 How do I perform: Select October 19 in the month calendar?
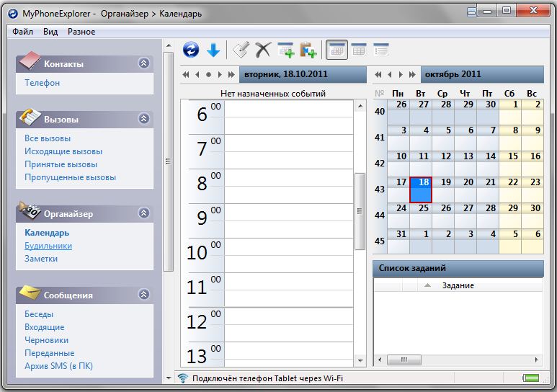click(x=443, y=190)
